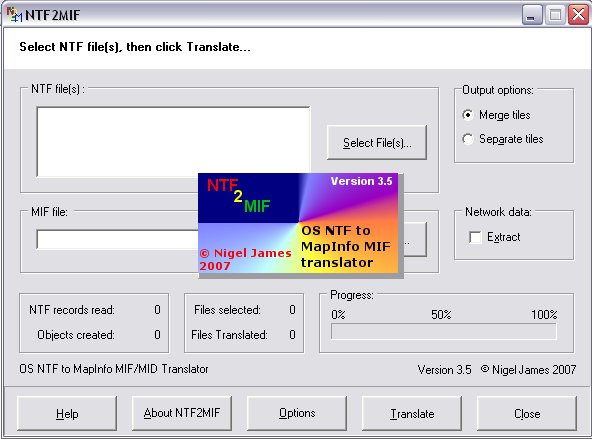Screen dimensions: 592x439
Task: Close the window with the red X
Action: [x=578, y=15]
